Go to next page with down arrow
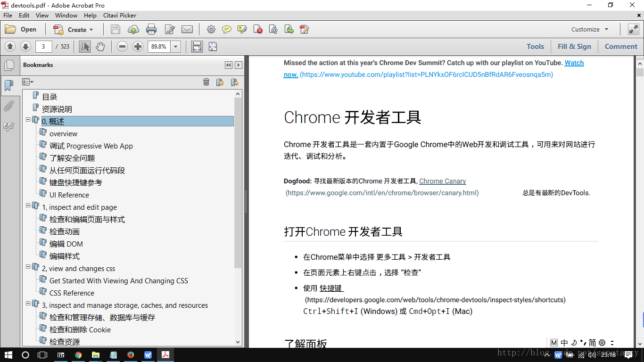Image resolution: width=644 pixels, height=362 pixels. click(x=25, y=46)
